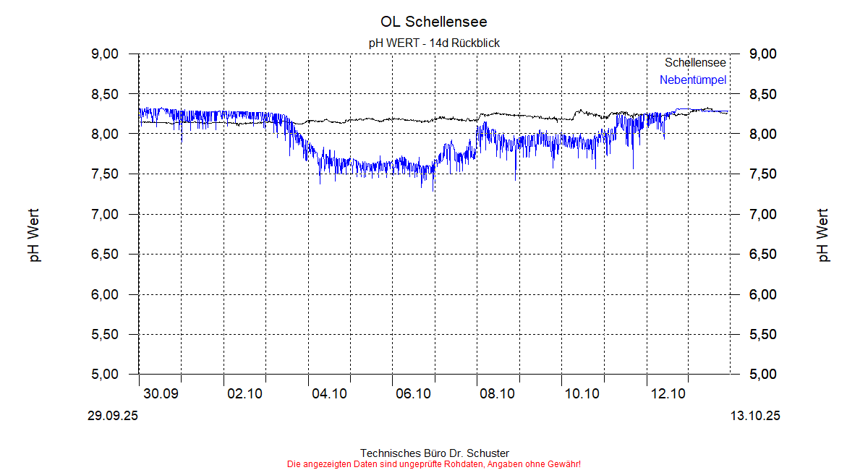Click the left 'pH Wert' axis title
The width and height of the screenshot is (868, 470).
pyautogui.click(x=34, y=235)
